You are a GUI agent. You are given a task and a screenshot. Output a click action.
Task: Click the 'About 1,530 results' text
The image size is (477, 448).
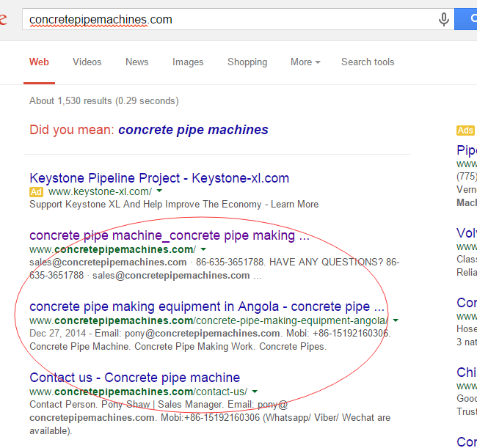[104, 101]
